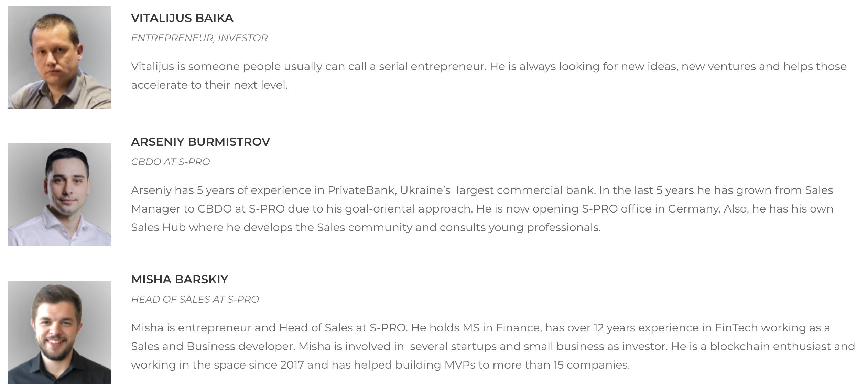
Task: Select the HEAD OF SALES AT S-PRO subtitle
Action: 195,299
